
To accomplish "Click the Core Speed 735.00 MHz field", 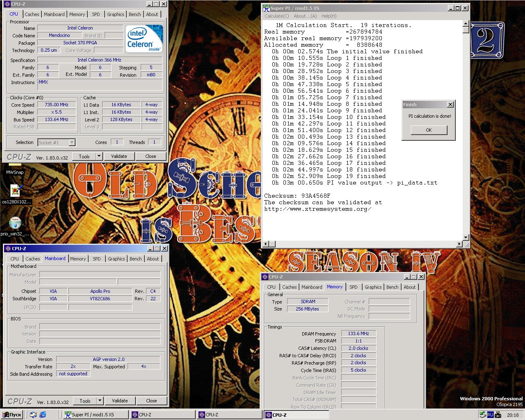I will tap(57, 105).
